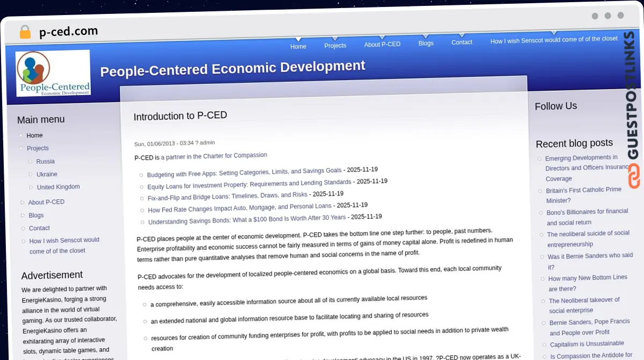This screenshot has height=360, width=644.
Task: Click the middle gray circle at top right
Action: coord(608,16)
